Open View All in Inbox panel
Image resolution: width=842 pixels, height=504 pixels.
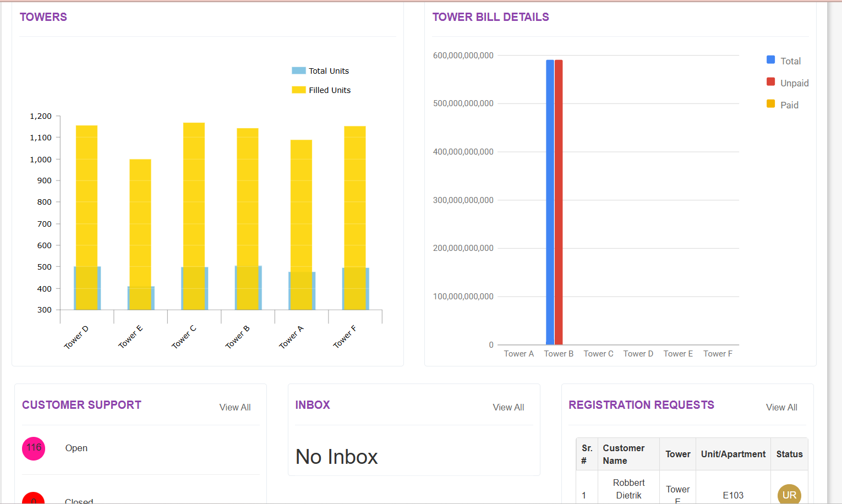508,407
